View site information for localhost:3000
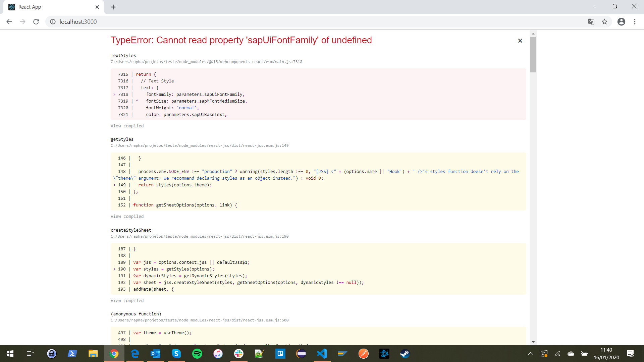Screen dimensions: 644x362 click(x=53, y=21)
